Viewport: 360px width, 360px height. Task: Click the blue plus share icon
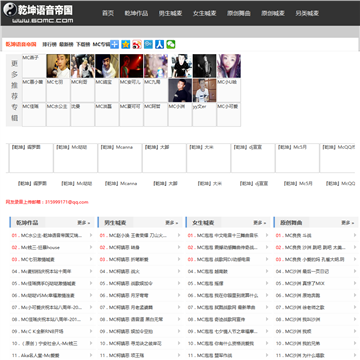114,44
